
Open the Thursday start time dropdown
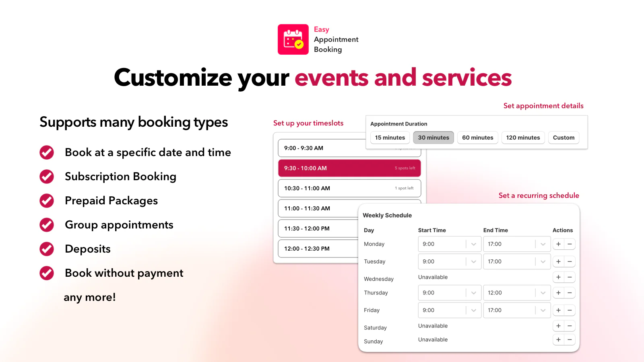coord(473,292)
